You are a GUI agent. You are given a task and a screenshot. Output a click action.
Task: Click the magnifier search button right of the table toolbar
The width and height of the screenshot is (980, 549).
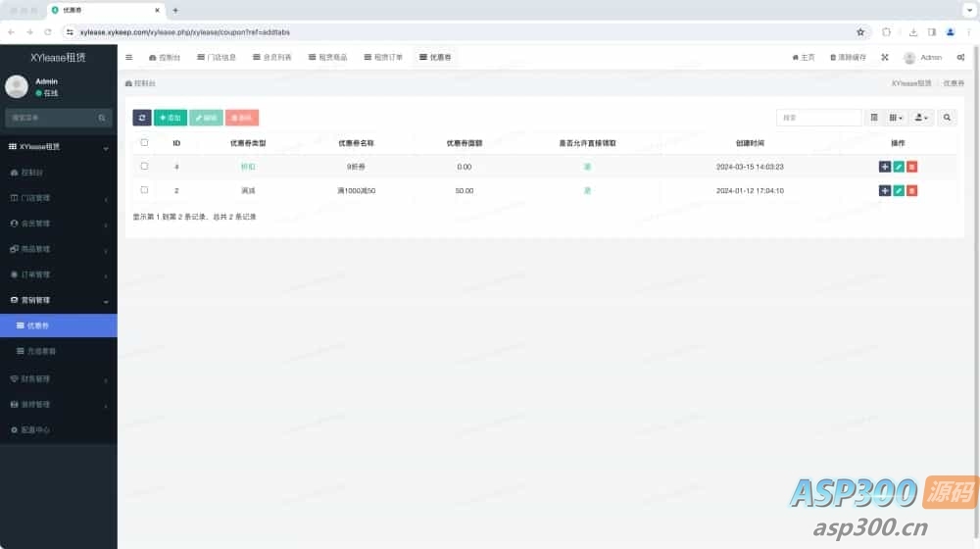(947, 118)
